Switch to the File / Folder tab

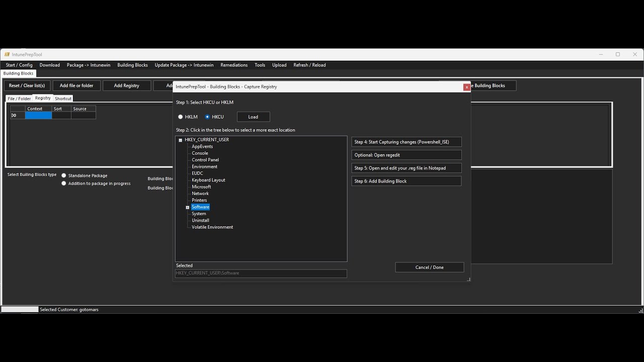click(x=19, y=98)
